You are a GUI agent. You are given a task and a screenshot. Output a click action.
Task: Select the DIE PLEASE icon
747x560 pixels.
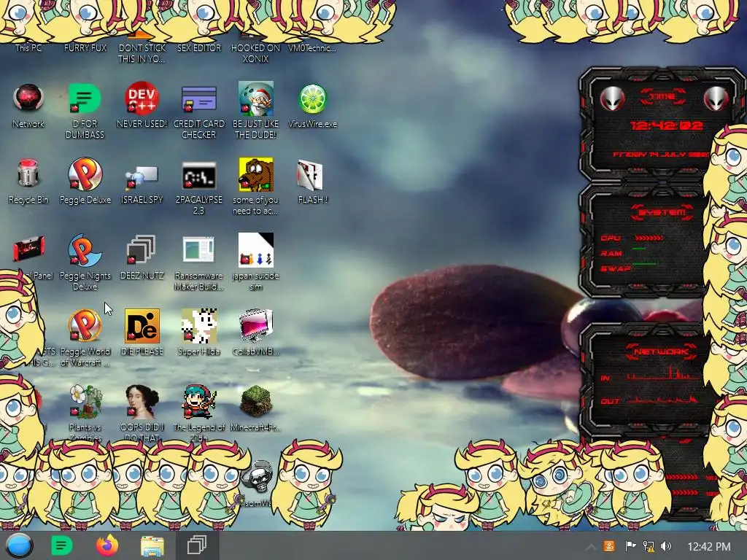142,325
